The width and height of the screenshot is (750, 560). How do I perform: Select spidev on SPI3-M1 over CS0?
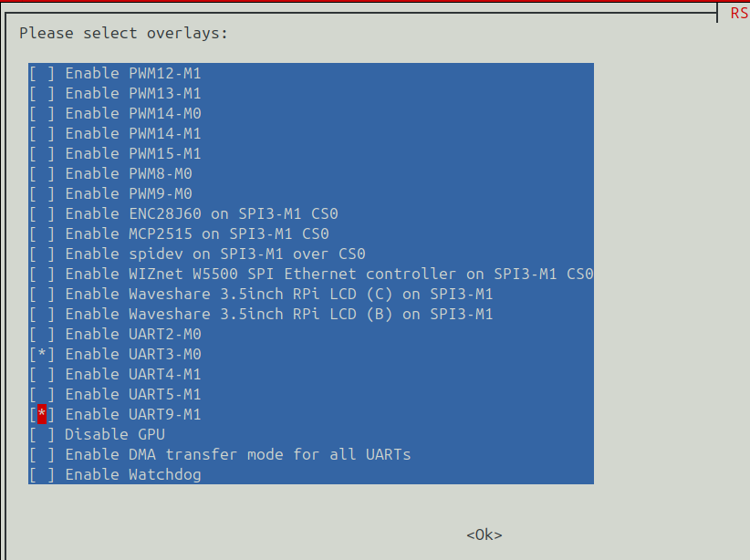tap(311, 254)
